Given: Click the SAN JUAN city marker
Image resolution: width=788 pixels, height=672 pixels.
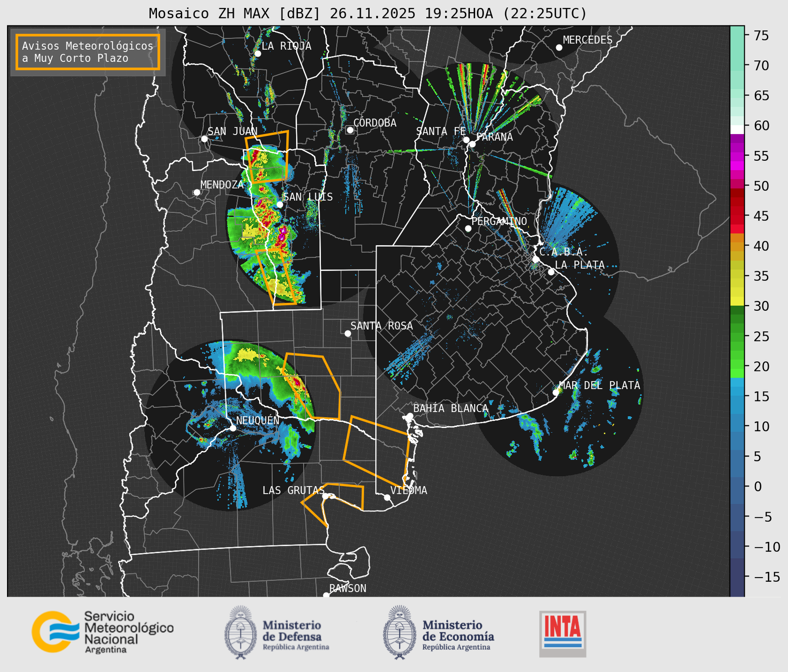Looking at the screenshot, I should click(x=204, y=139).
